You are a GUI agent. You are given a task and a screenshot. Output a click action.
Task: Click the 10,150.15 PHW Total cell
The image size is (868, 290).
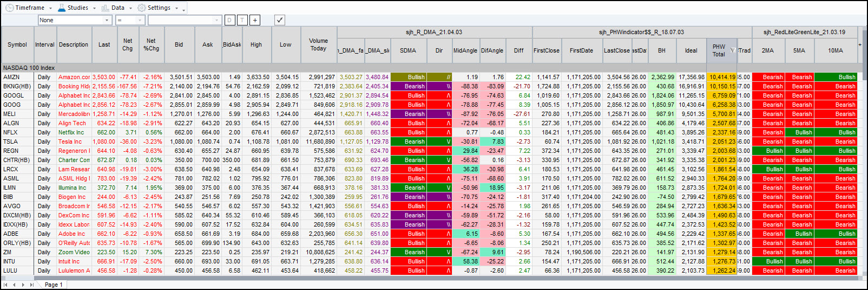[721, 86]
